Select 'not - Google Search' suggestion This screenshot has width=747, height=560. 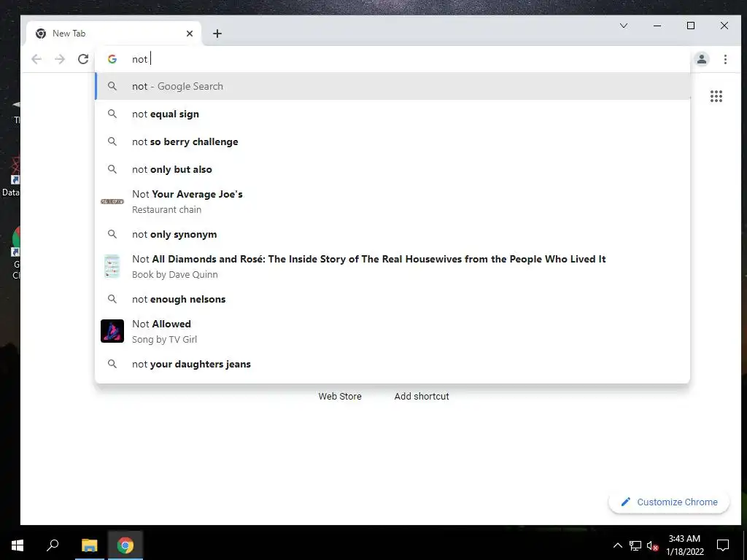point(392,86)
